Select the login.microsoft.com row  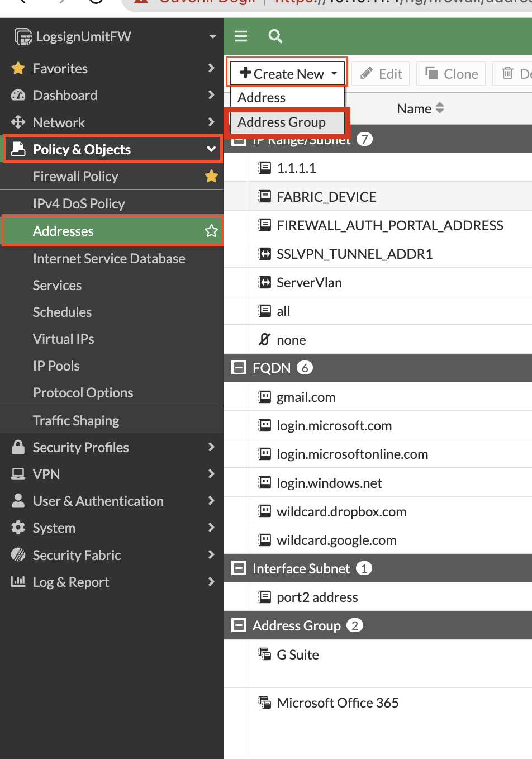(x=378, y=425)
